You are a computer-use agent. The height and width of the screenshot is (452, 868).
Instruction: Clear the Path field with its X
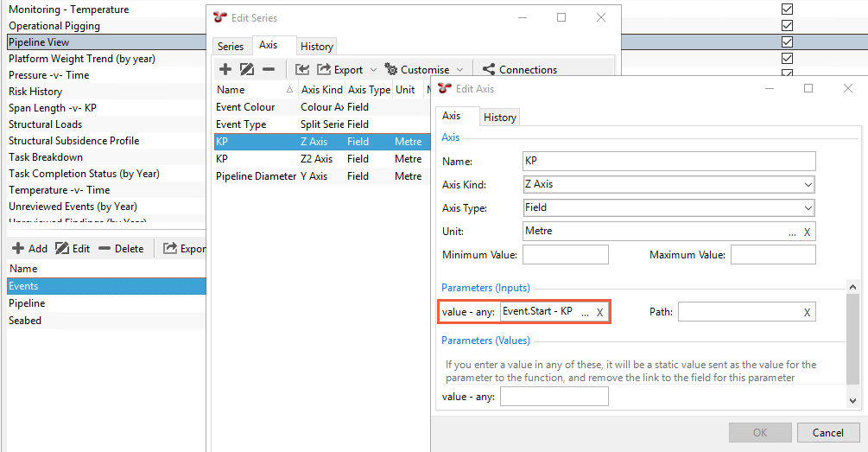pyautogui.click(x=807, y=313)
